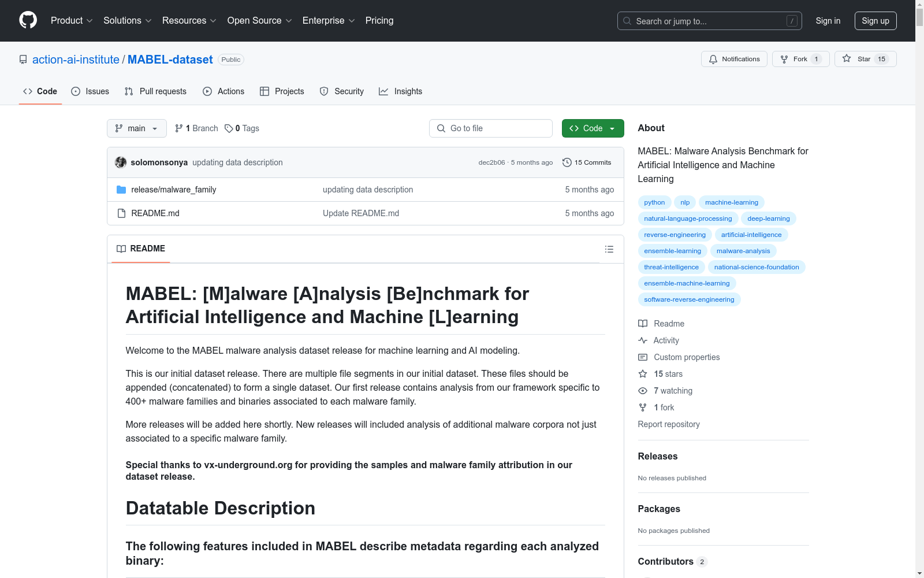The height and width of the screenshot is (578, 924).
Task: Open the 15 Commits history link
Action: (587, 162)
